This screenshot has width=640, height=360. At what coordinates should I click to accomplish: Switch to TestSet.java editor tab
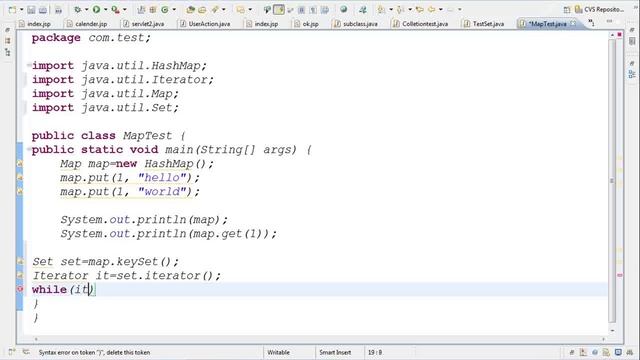tap(484, 24)
